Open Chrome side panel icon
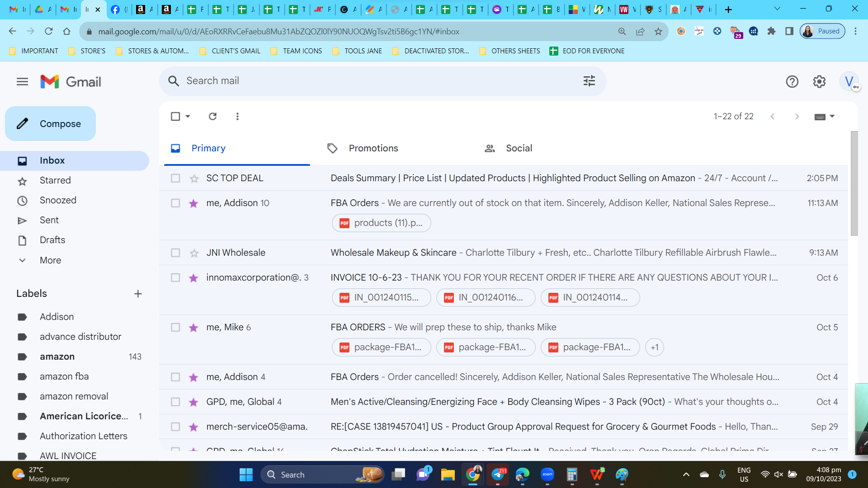 coord(789,31)
